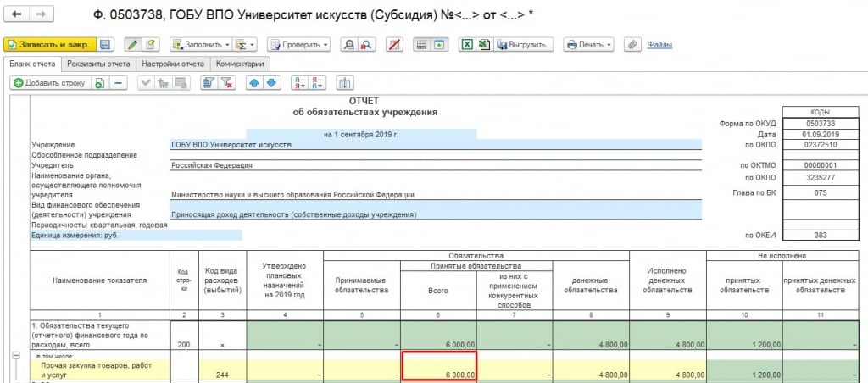The height and width of the screenshot is (383, 868).
Task: Click the pencil edit mode icon
Action: click(x=133, y=45)
